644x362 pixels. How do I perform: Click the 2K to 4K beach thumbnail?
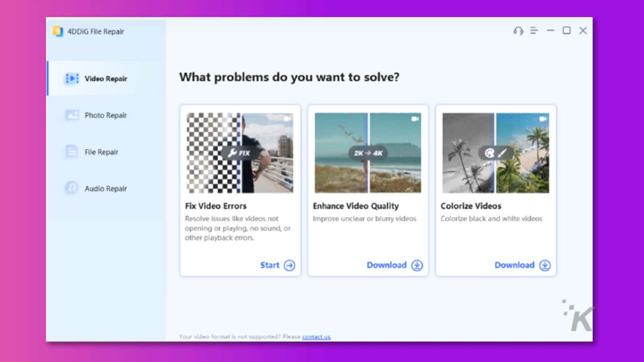pyautogui.click(x=368, y=153)
